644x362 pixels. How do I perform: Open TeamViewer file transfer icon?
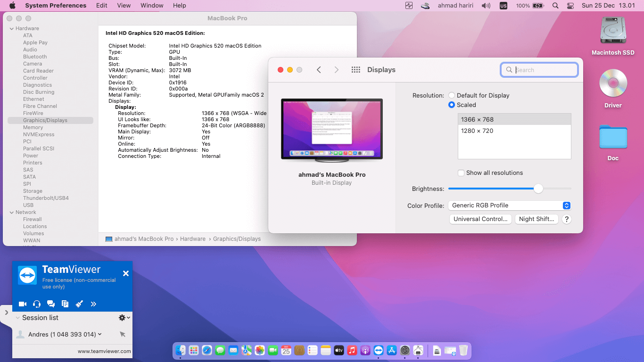coord(65,304)
